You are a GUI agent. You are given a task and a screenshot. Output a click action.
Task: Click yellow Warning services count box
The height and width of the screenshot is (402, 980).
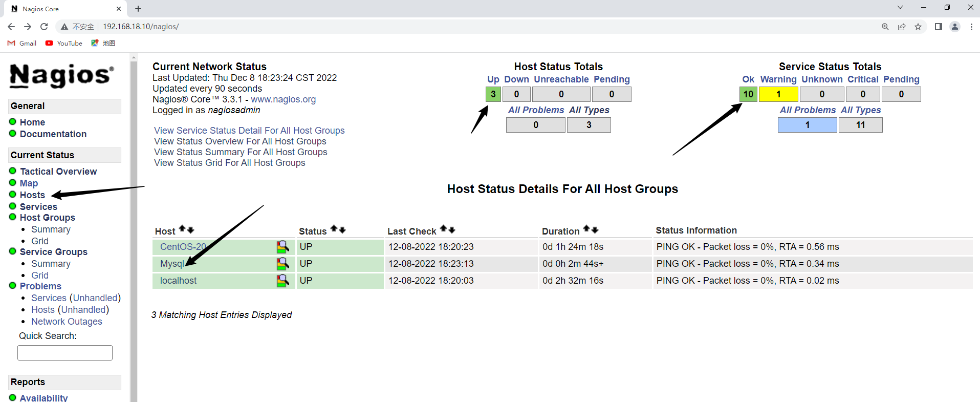[778, 94]
